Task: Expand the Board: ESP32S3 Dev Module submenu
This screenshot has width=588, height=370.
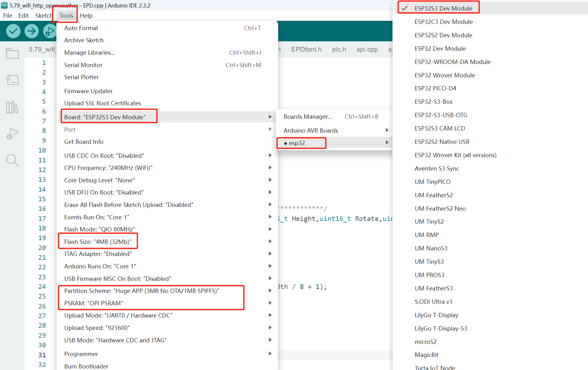Action: 167,117
